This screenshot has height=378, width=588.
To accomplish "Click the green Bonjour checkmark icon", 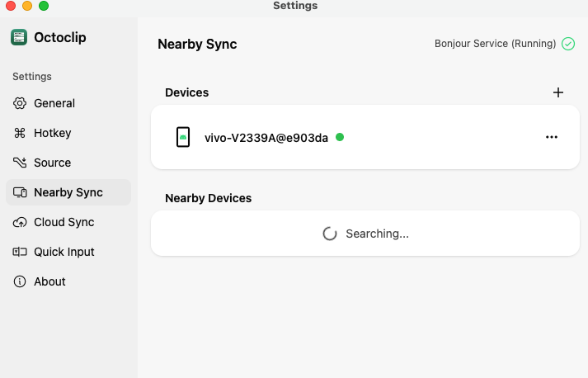I will pyautogui.click(x=568, y=44).
